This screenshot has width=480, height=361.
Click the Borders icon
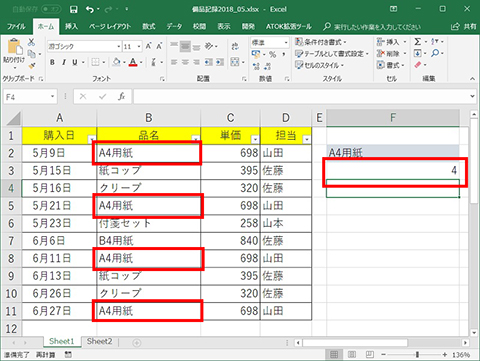click(x=96, y=62)
